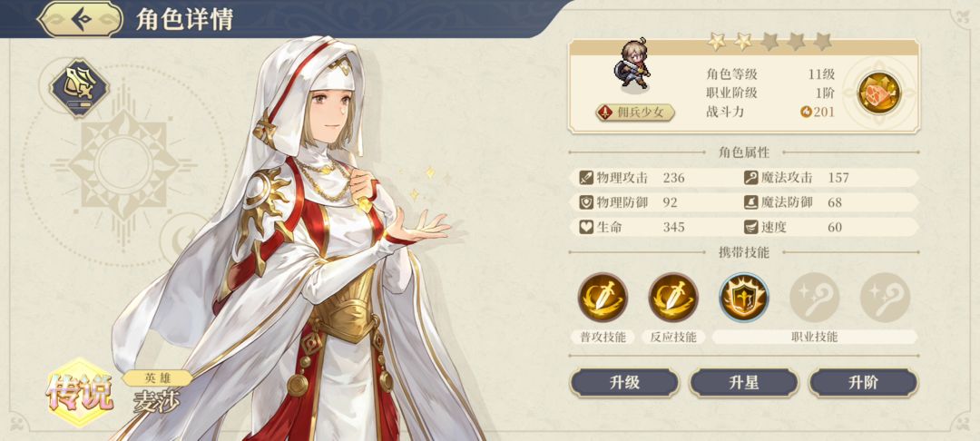Tap the 速度 speed stat icon
Image resolution: width=980 pixels, height=441 pixels.
pos(751,228)
